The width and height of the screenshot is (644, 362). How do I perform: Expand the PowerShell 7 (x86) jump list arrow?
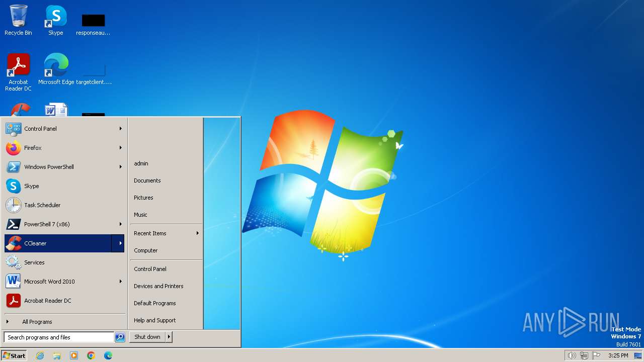coord(120,224)
